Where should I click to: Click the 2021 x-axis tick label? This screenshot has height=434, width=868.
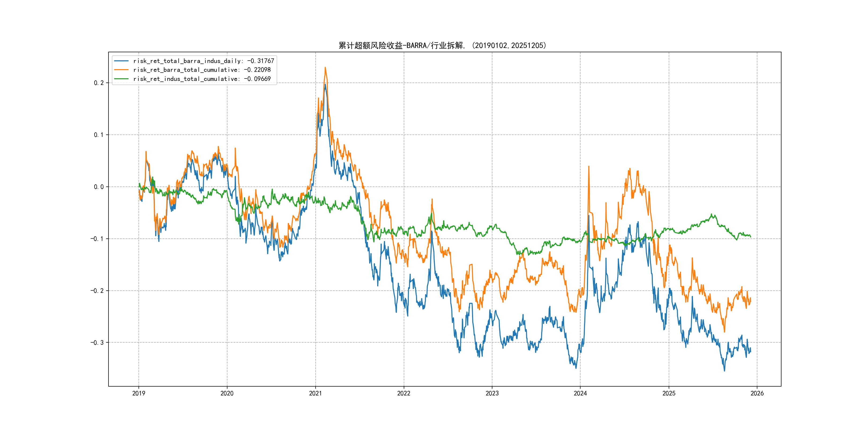[x=315, y=393]
